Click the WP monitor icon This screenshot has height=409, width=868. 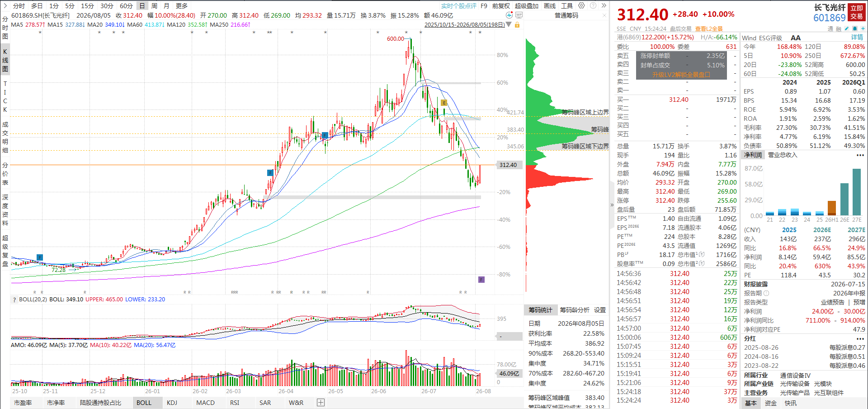[519, 15]
